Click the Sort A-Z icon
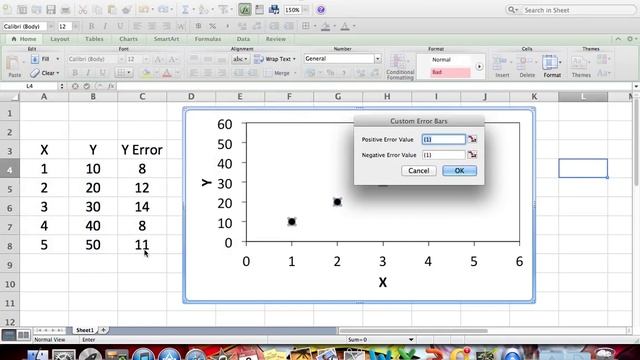The image size is (640, 360). [x=204, y=10]
